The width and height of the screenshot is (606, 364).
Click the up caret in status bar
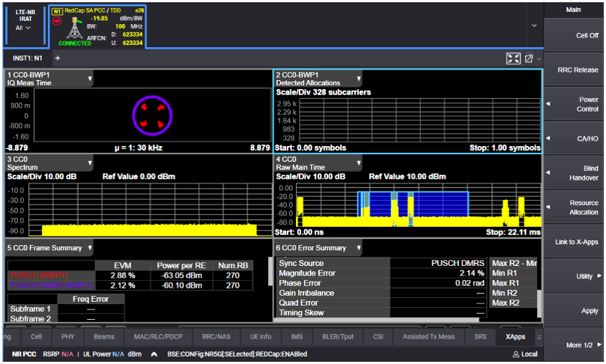click(154, 354)
